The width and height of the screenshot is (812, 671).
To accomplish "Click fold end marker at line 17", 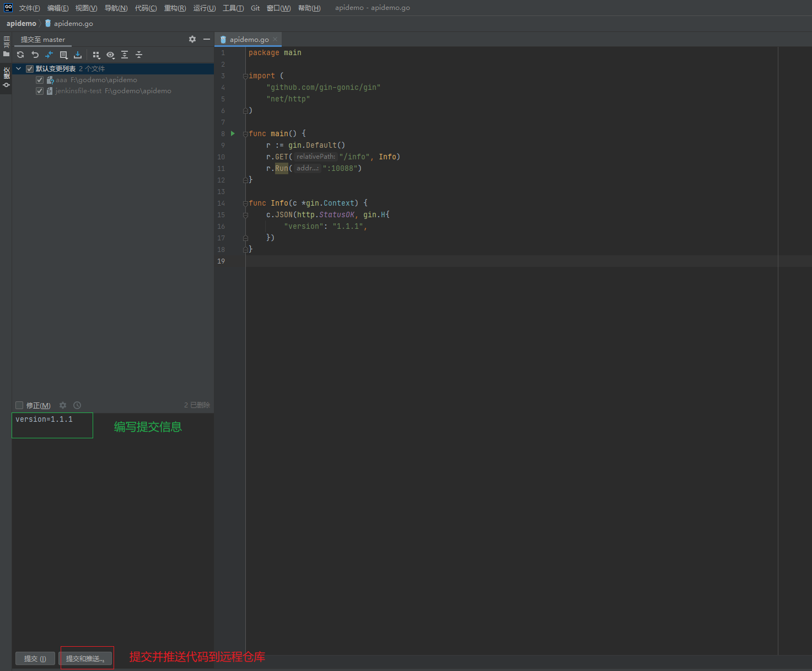I will coord(245,238).
